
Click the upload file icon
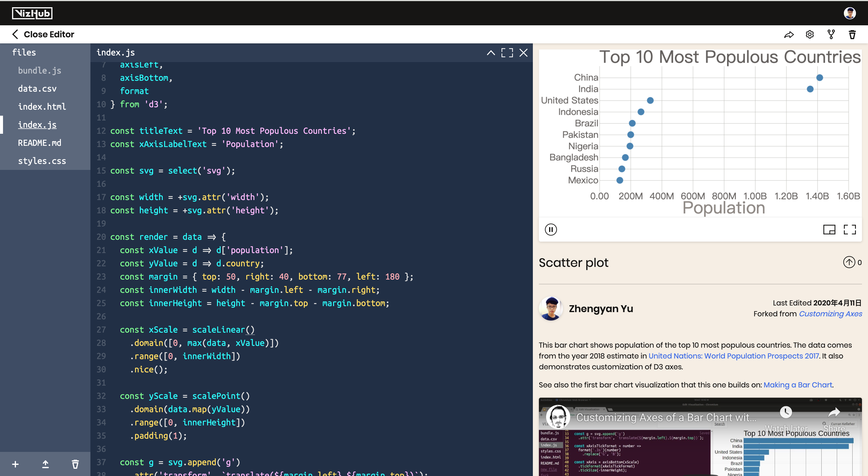click(x=45, y=464)
